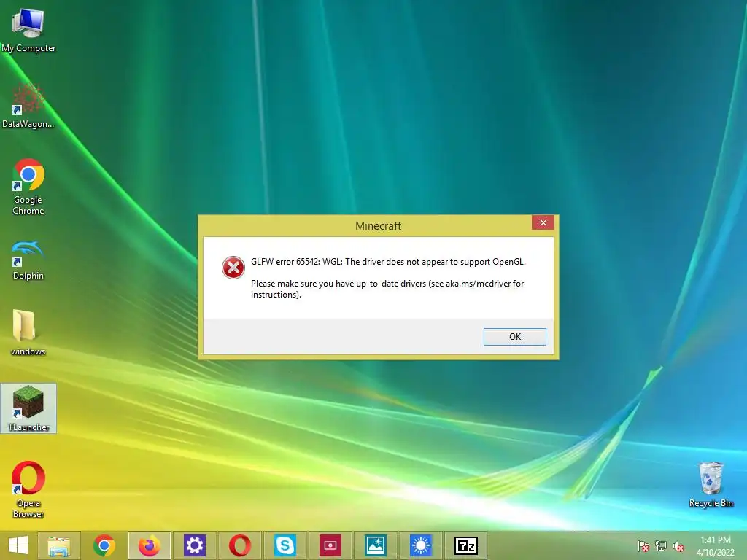Click OK in the Minecraft error dialog
Image resolution: width=747 pixels, height=560 pixels.
514,337
